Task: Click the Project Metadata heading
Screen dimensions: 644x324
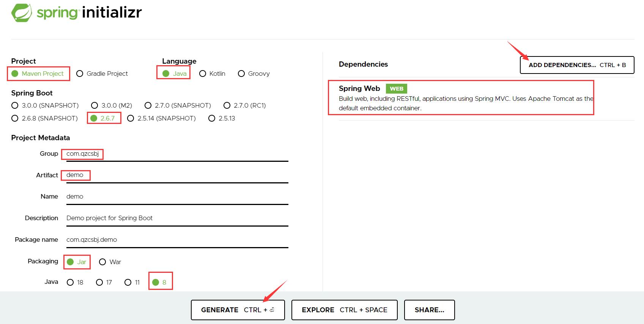Action: point(41,138)
